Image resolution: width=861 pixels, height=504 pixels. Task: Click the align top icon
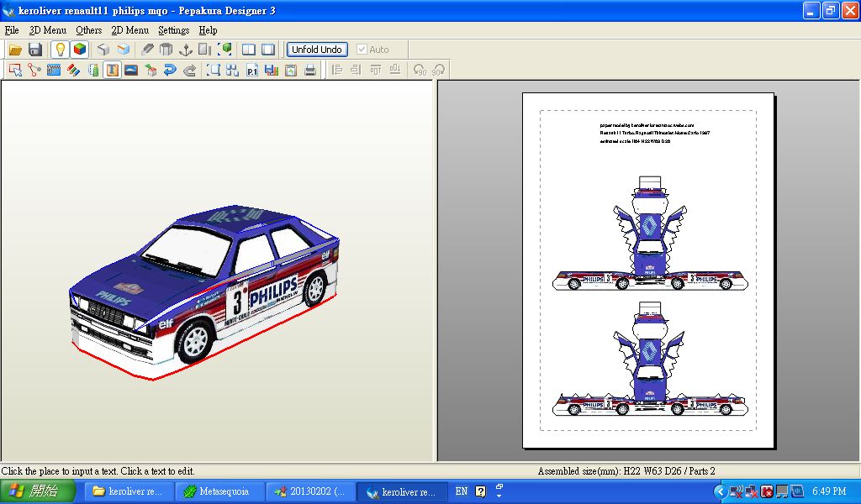click(x=376, y=71)
